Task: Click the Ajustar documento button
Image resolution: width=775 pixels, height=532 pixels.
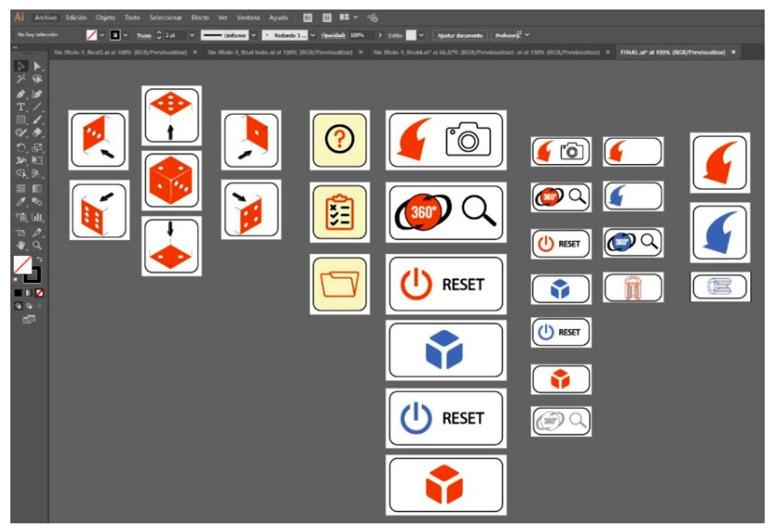Action: (460, 35)
